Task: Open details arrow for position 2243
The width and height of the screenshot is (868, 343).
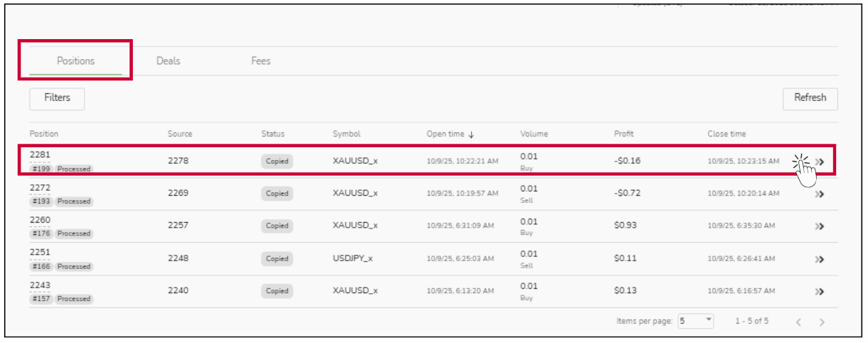Action: 819,292
